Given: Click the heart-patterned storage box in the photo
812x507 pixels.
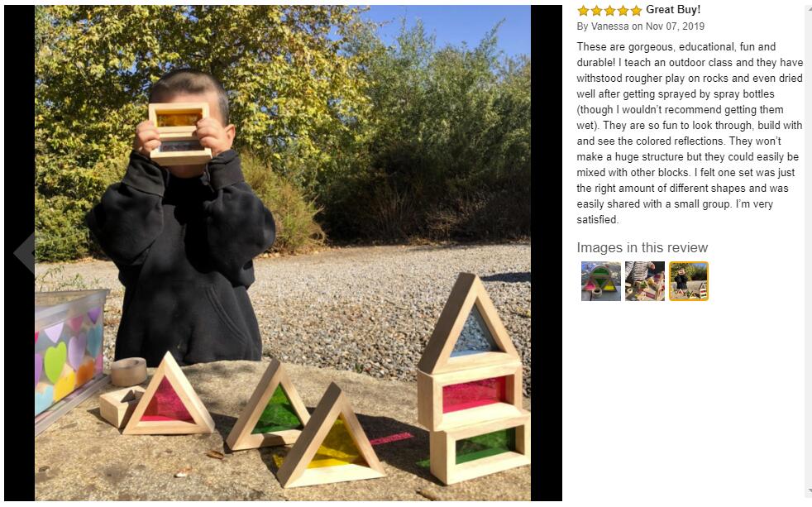Looking at the screenshot, I should click(71, 356).
